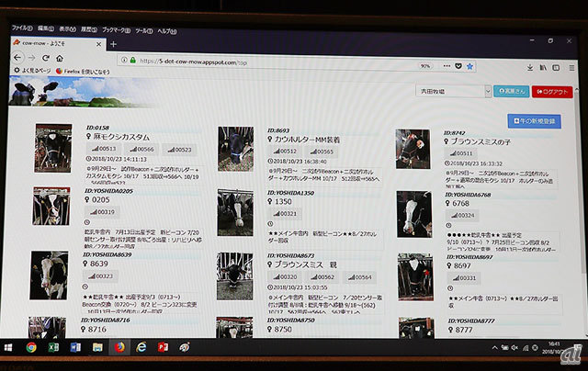Select beacon tag 00566
Viewport: 588px width, 371px height.
(141, 149)
